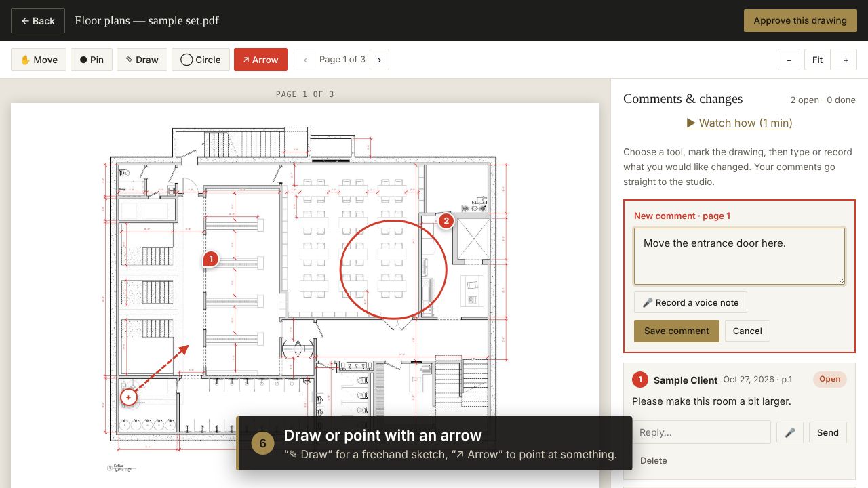Fit the drawing to the view
This screenshot has width=868, height=488.
pyautogui.click(x=817, y=60)
